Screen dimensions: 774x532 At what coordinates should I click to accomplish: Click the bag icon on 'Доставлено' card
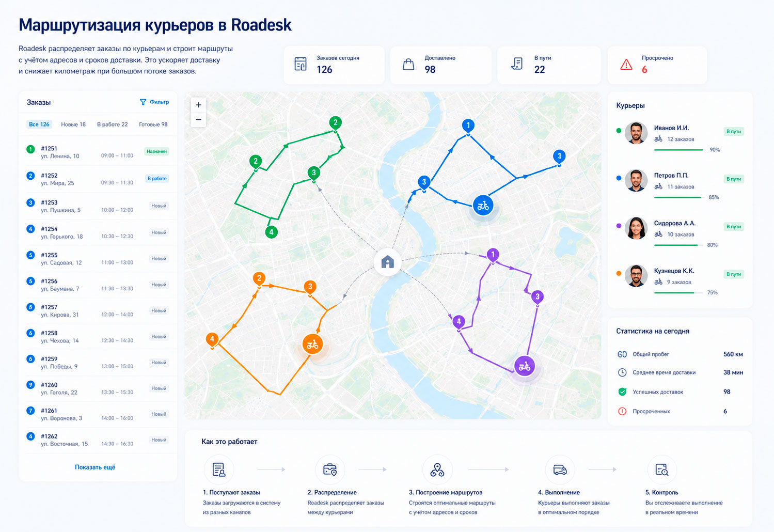click(408, 64)
